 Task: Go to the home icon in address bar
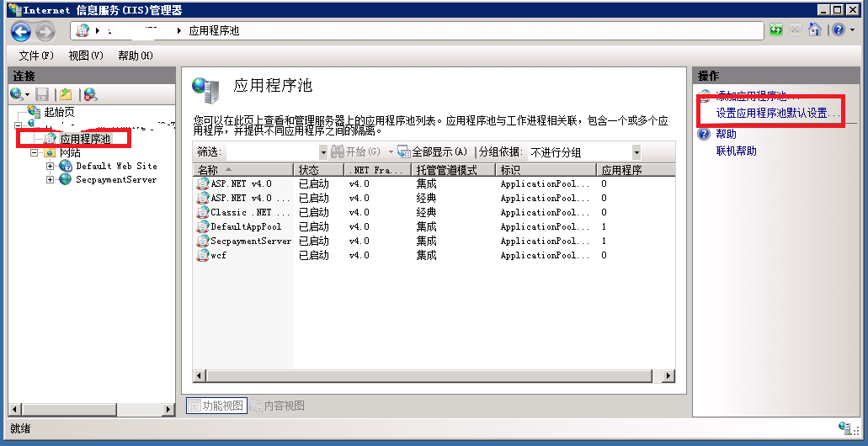coord(815,29)
